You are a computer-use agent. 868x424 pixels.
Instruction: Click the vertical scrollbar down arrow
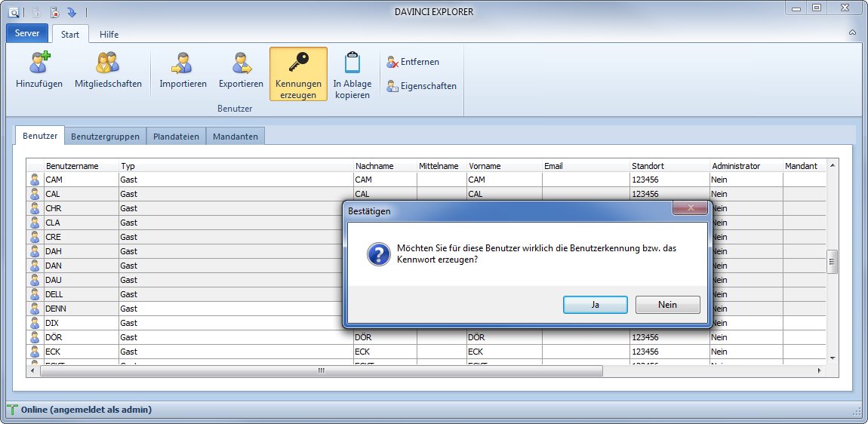(x=833, y=358)
